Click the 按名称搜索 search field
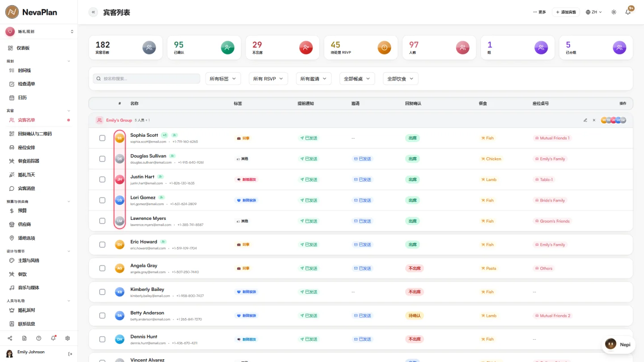This screenshot has width=644, height=362. click(146, 79)
